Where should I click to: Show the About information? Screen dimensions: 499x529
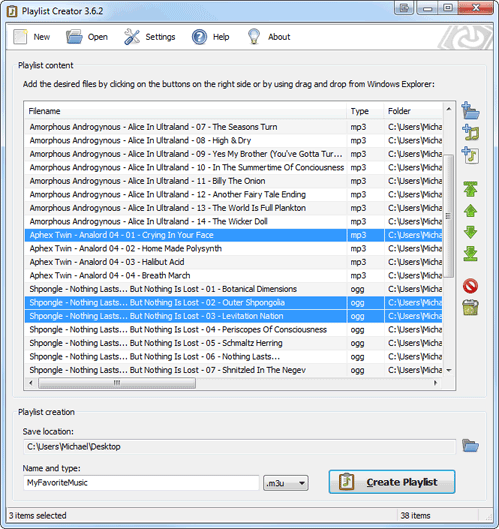pos(269,37)
